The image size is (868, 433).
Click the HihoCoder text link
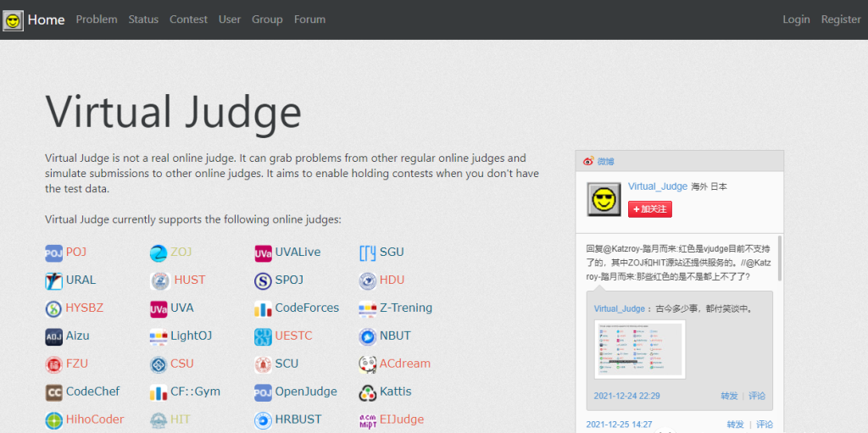pyautogui.click(x=95, y=419)
